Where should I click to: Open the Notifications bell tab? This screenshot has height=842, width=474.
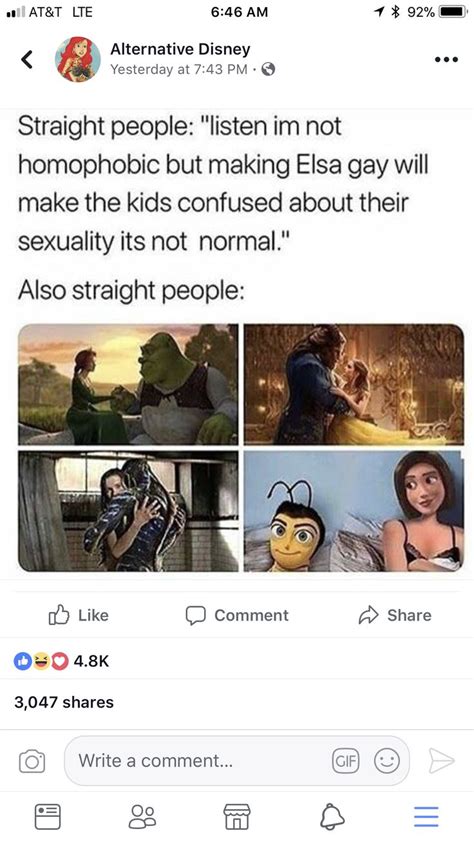click(332, 817)
